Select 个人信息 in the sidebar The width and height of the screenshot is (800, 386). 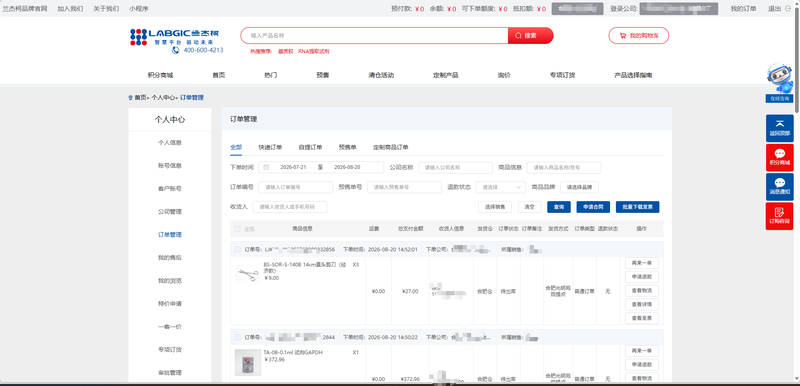[170, 143]
